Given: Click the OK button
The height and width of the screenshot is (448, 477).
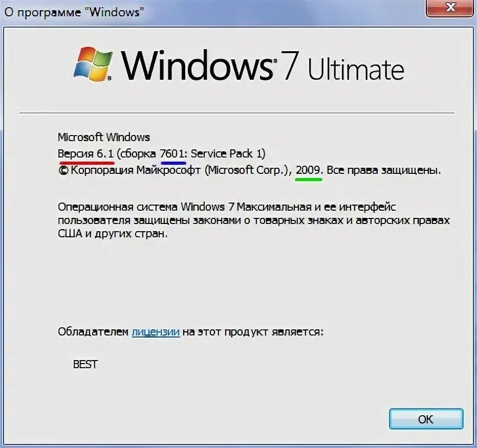Looking at the screenshot, I should coord(426,419).
